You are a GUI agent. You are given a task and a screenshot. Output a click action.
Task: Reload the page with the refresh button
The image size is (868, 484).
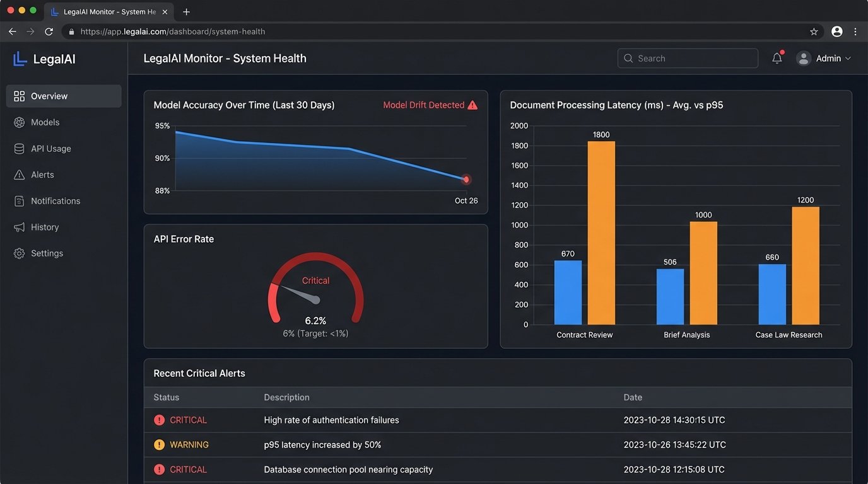click(49, 32)
